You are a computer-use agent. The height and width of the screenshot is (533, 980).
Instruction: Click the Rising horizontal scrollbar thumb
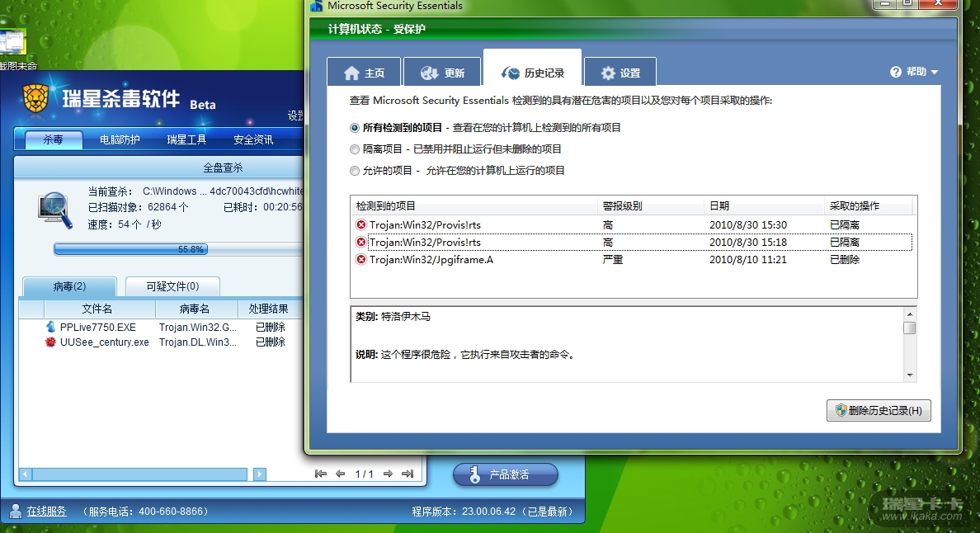tap(139, 474)
